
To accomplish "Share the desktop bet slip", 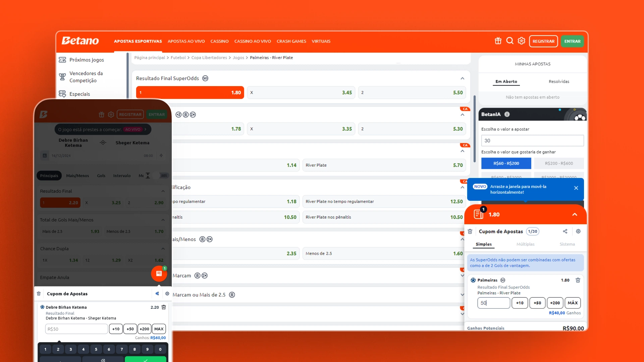I will point(565,231).
